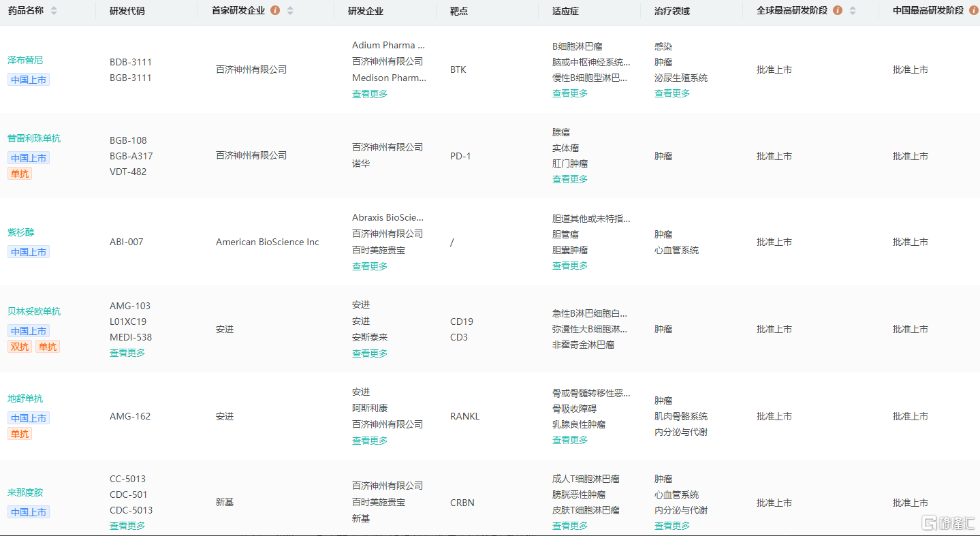The image size is (980, 536).
Task: Click the 适应症 column header
Action: (x=566, y=11)
